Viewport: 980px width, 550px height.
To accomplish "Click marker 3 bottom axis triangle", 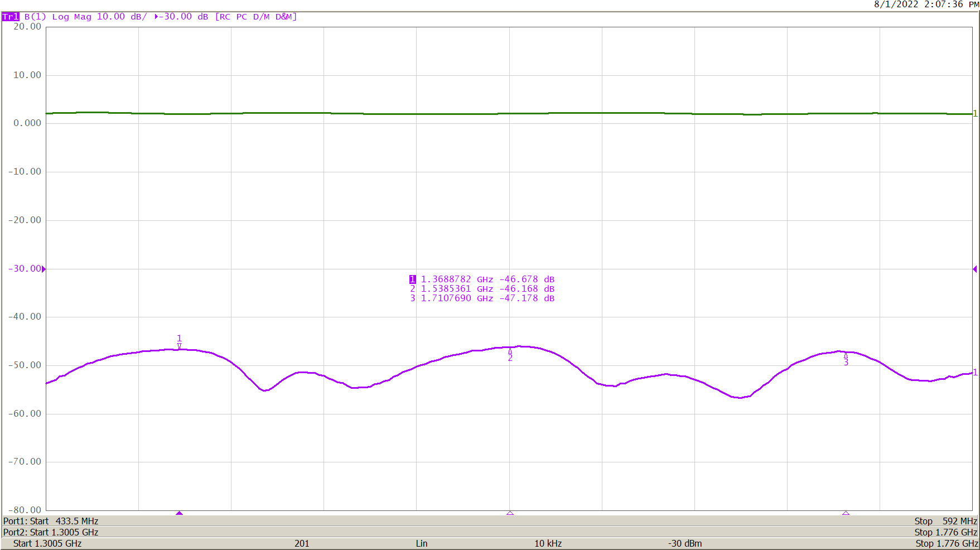I will pos(846,513).
